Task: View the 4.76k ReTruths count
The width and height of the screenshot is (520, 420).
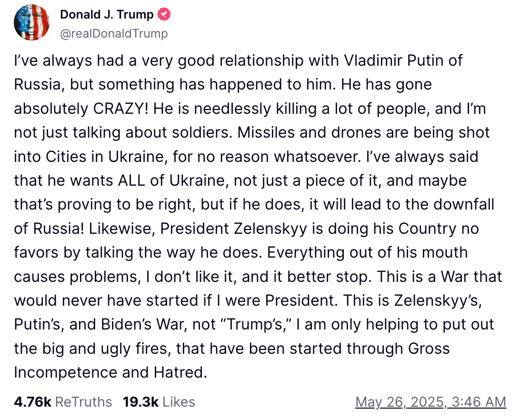Action: (32, 402)
